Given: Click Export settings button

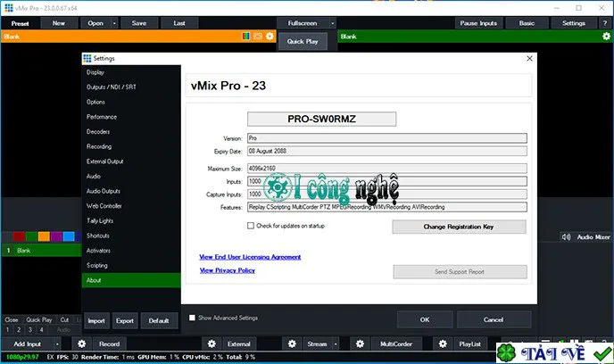Looking at the screenshot, I should tap(125, 321).
